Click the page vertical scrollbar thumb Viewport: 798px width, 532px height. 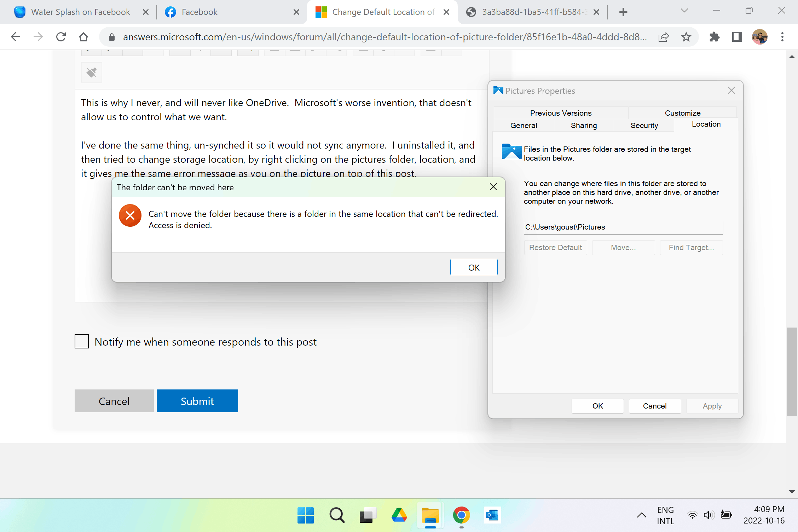tap(792, 371)
